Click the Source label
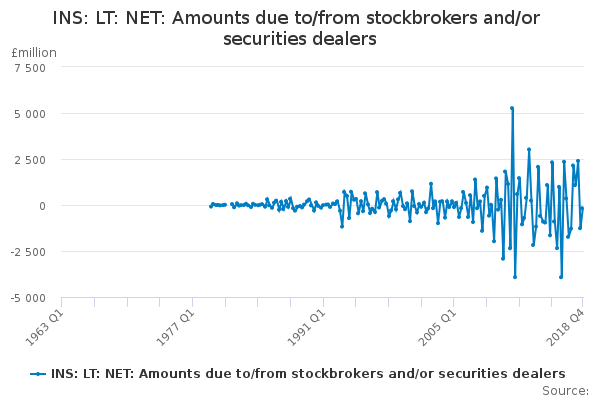 [566, 391]
